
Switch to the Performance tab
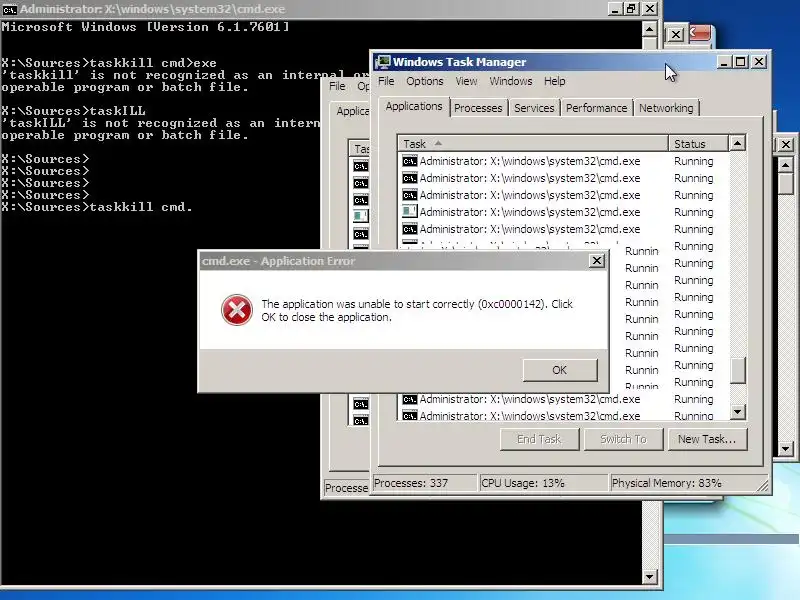point(596,108)
